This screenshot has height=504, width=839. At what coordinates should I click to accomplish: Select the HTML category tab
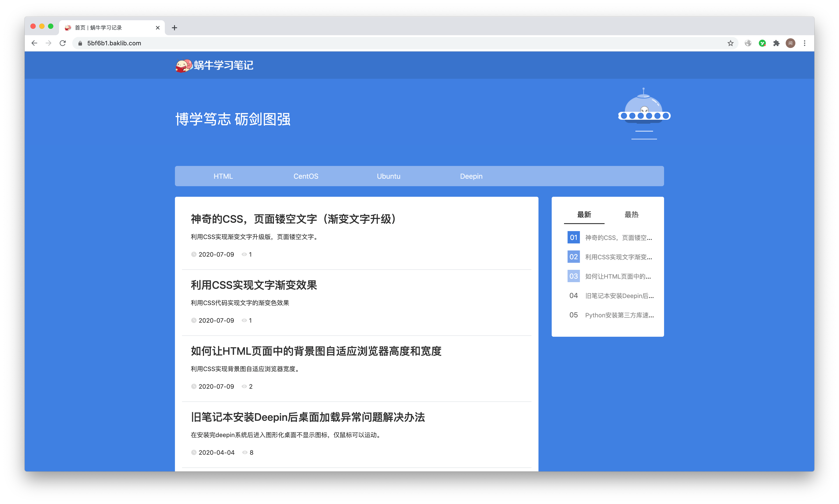(x=223, y=176)
